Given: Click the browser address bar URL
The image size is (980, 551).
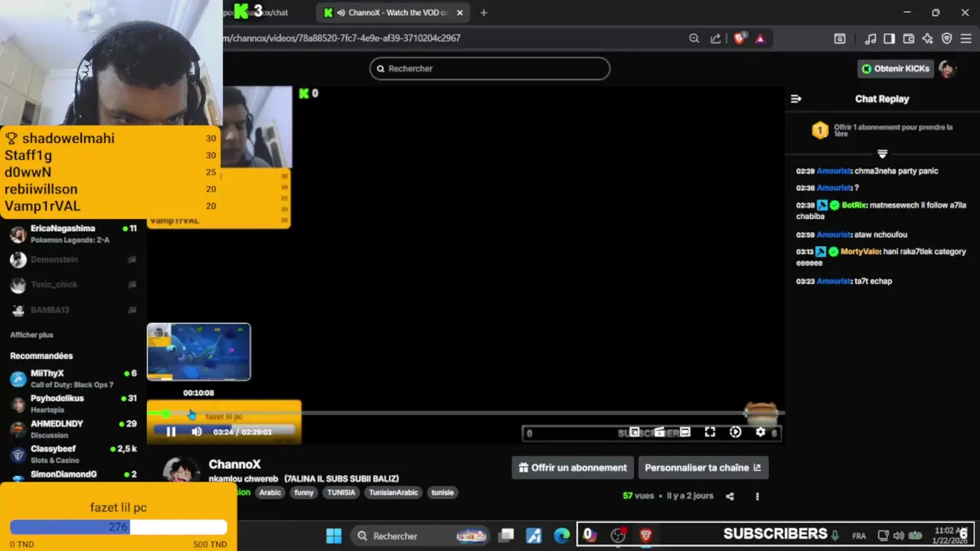Looking at the screenshot, I should [342, 38].
